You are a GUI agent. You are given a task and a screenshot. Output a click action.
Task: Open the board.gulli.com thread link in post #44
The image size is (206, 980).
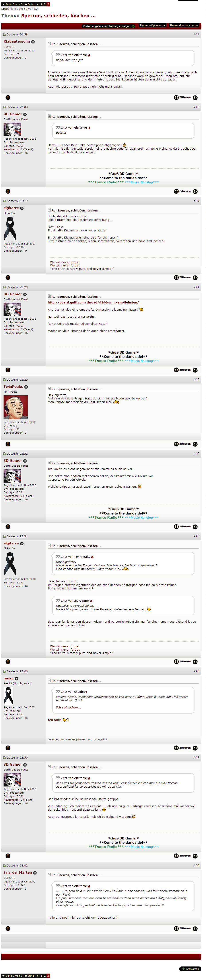pos(93,302)
